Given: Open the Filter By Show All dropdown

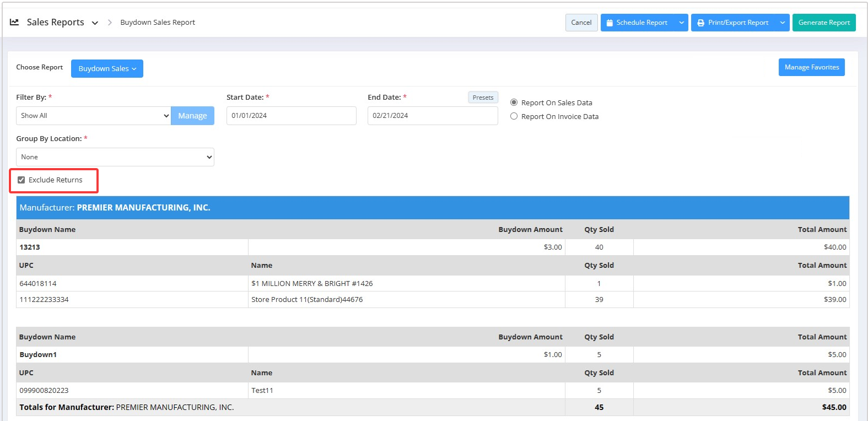Looking at the screenshot, I should coord(93,116).
